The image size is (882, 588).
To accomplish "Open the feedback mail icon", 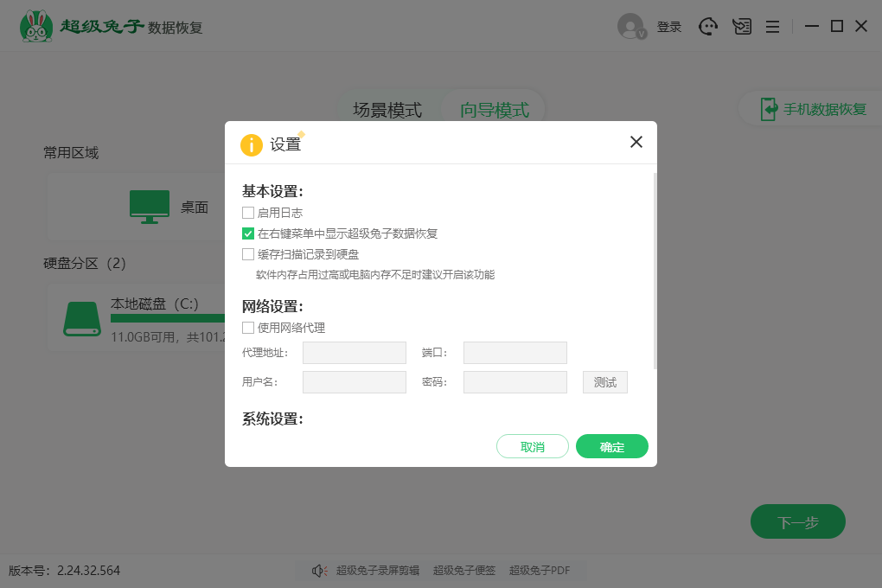I will 742,27.
